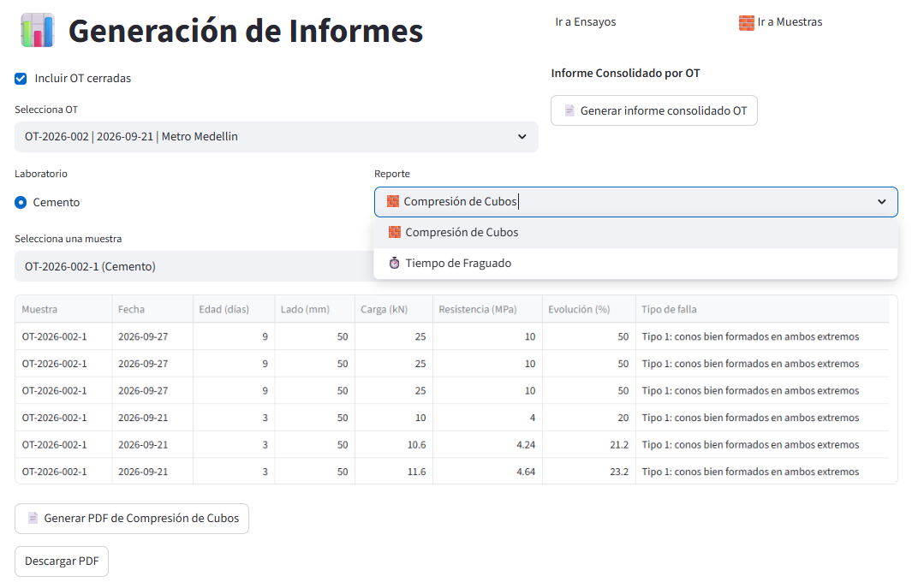Click stopwatch icon of Tiempo de Fraguado option
This screenshot has width=924, height=588.
[395, 264]
